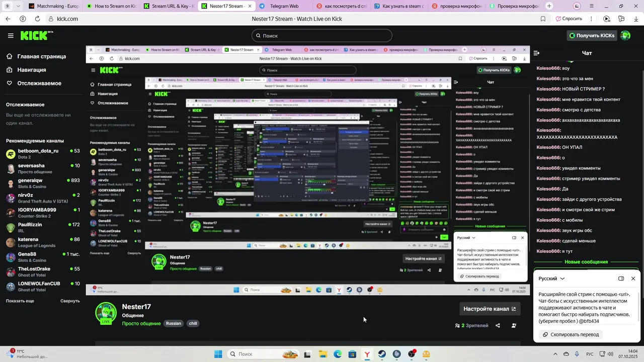Open File Explorer from the taskbar

[323, 354]
